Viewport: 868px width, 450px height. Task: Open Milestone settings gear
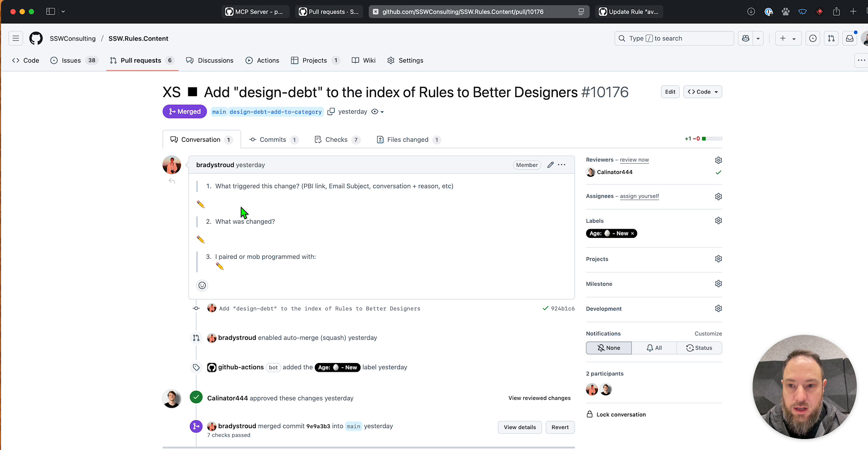coord(718,283)
